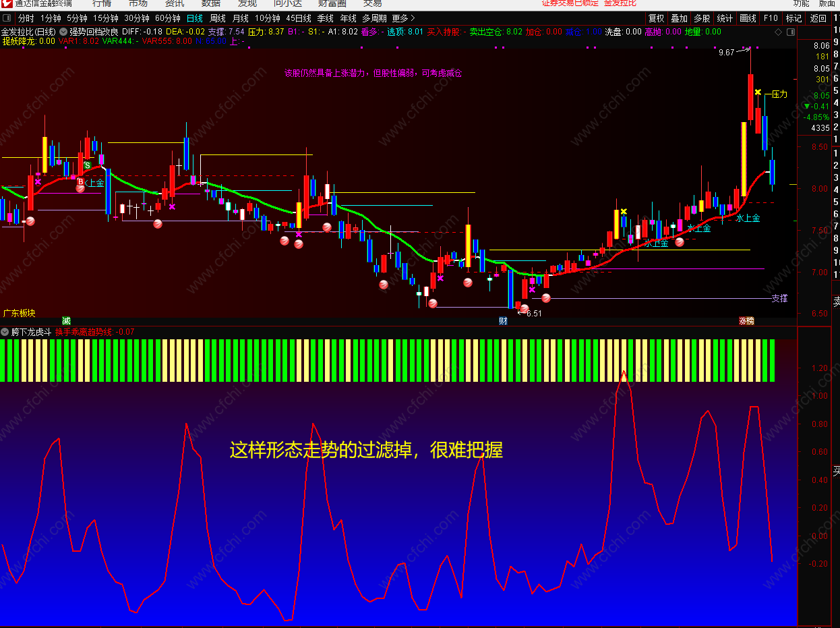This screenshot has height=628, width=840.
Task: Select the 日线 daily tab
Action: (194, 18)
